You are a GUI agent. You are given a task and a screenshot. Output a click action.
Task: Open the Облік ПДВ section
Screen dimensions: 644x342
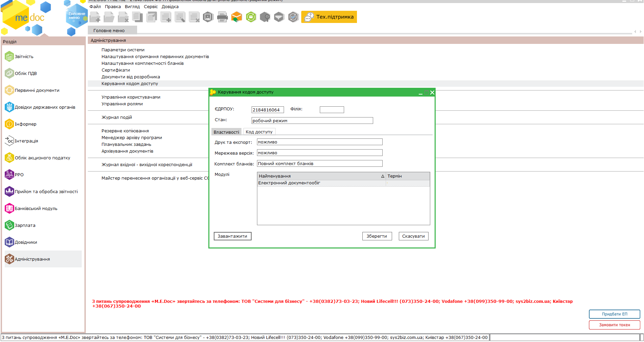(26, 74)
